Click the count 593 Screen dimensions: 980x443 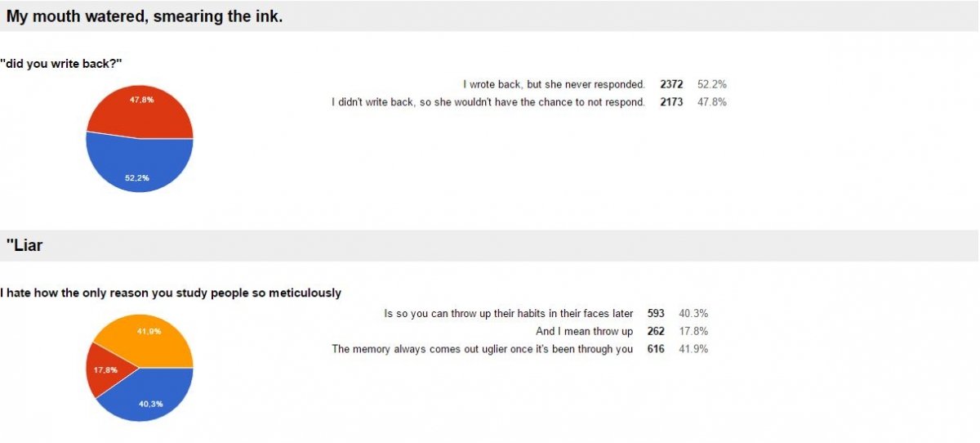tap(656, 313)
